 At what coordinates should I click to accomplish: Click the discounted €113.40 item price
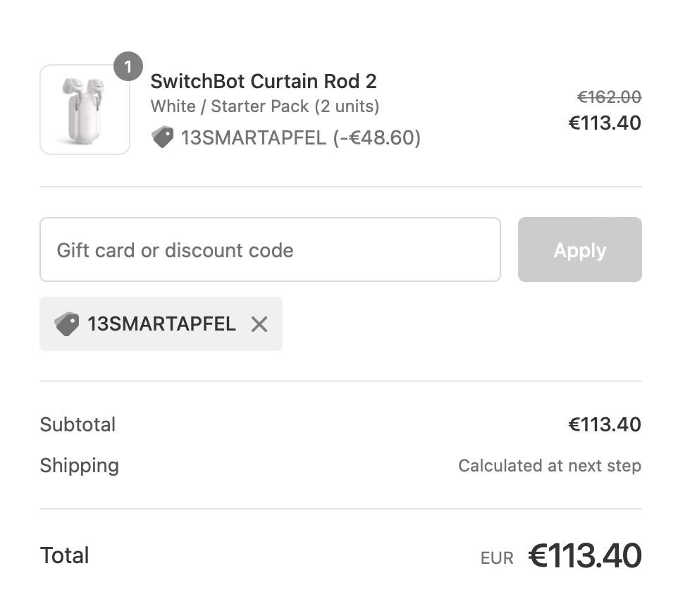point(605,123)
